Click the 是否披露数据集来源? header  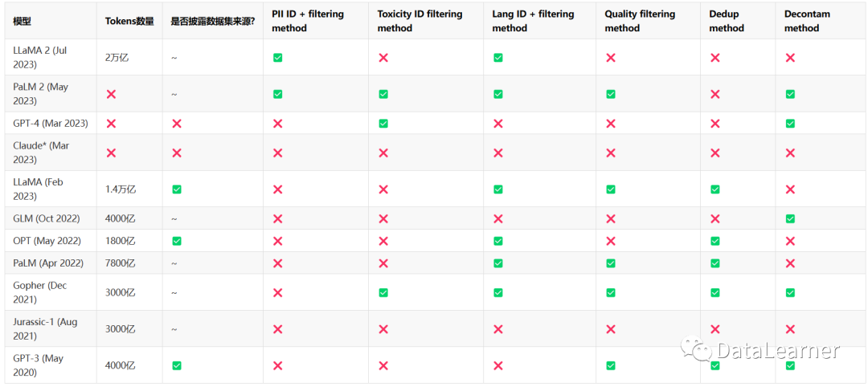pos(212,21)
